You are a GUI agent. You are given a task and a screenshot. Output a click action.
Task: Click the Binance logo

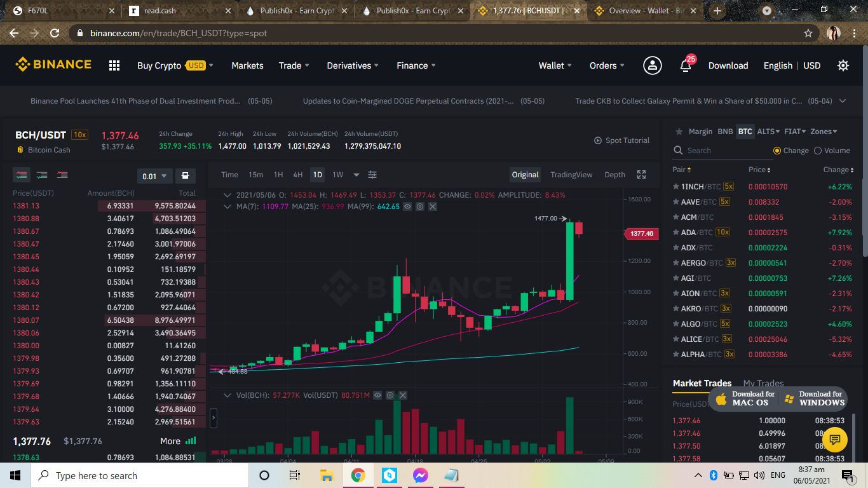tap(53, 65)
